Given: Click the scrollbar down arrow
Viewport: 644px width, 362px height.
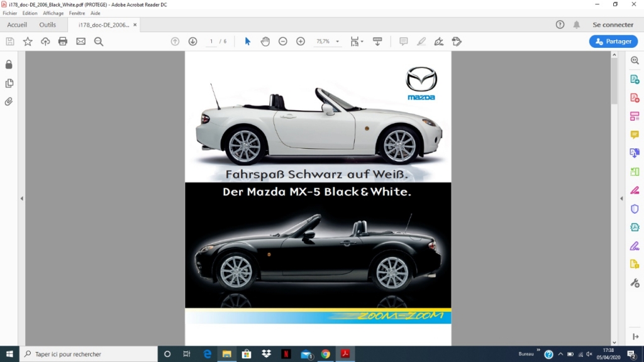Looking at the screenshot, I should tap(614, 343).
